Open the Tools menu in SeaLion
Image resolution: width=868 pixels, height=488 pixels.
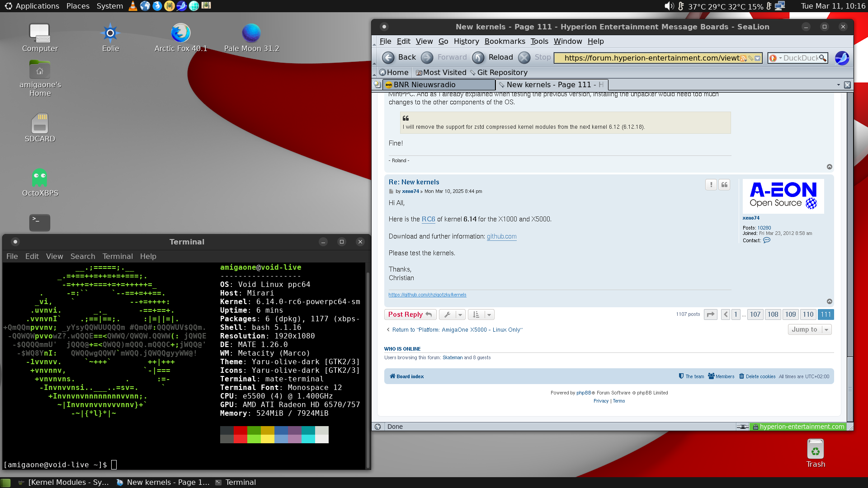[539, 41]
